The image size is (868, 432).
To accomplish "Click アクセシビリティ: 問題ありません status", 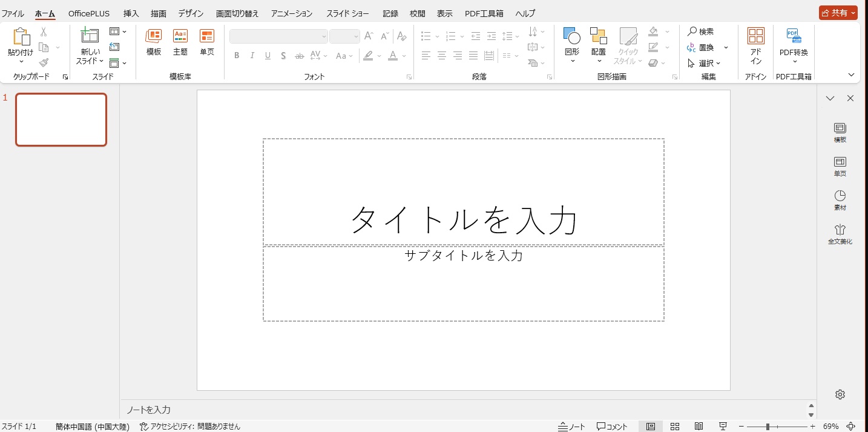I will 190,427.
